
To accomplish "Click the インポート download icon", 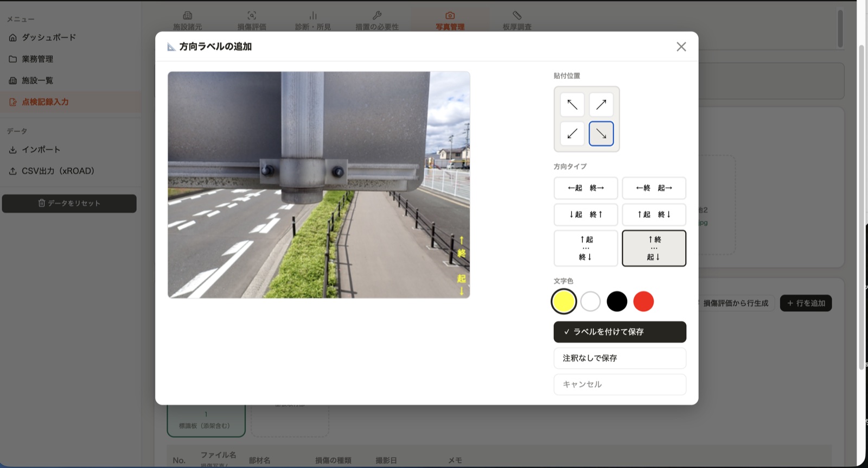I will [x=13, y=149].
